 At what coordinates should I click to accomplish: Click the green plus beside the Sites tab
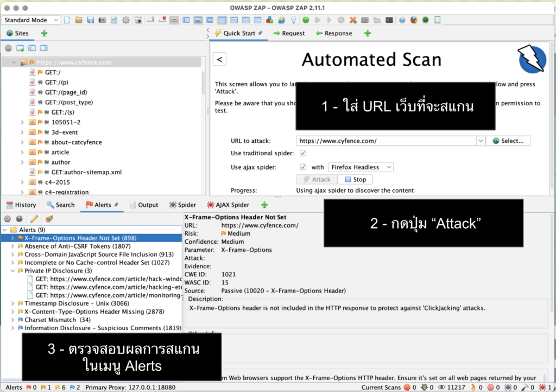point(44,33)
